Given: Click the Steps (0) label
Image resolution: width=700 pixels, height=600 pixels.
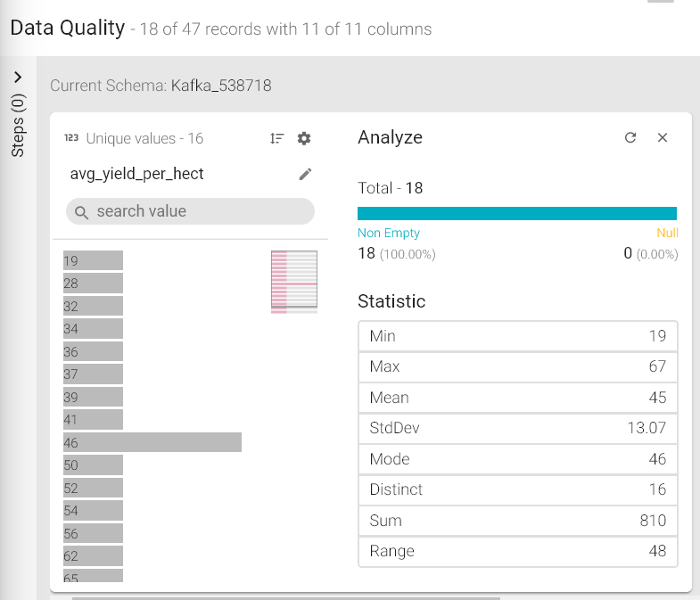Looking at the screenshot, I should pyautogui.click(x=18, y=126).
